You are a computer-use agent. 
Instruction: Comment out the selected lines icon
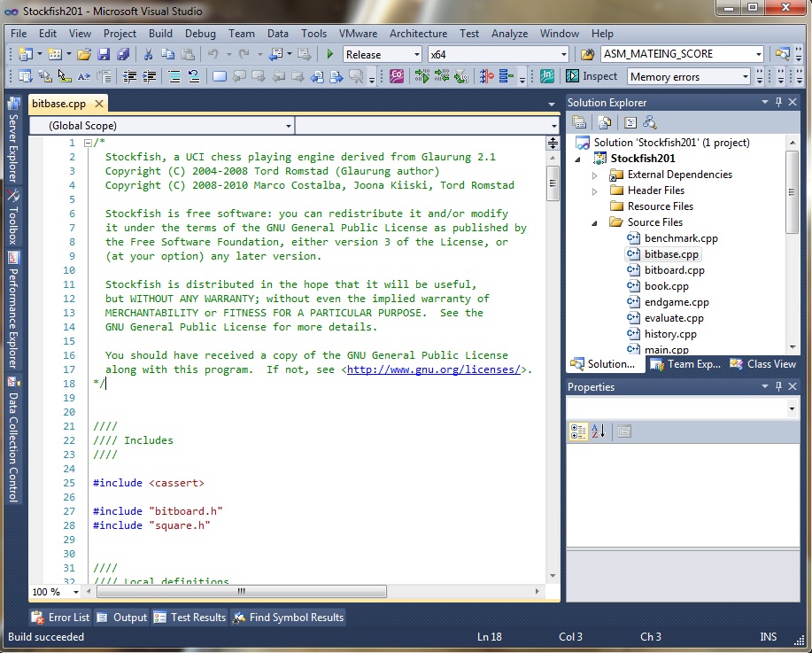(174, 77)
